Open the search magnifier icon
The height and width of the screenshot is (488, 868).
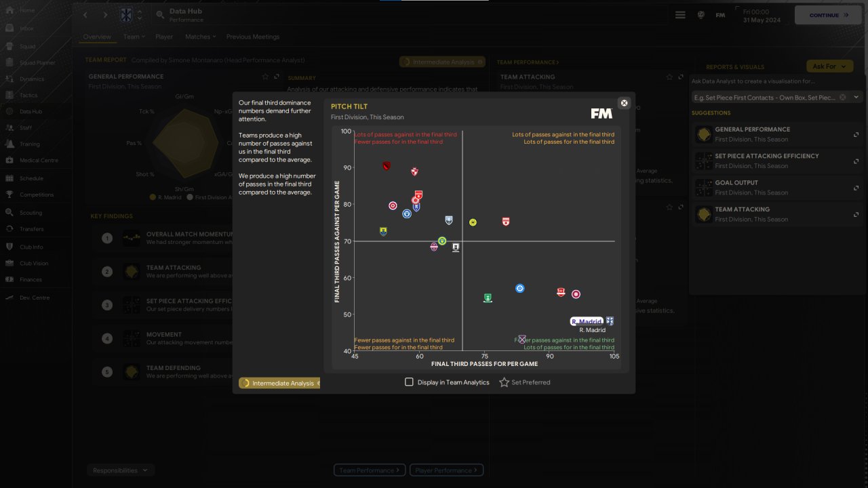point(159,14)
